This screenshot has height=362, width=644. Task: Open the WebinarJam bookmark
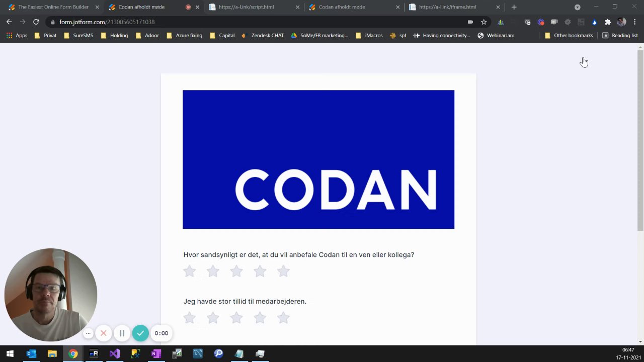496,35
